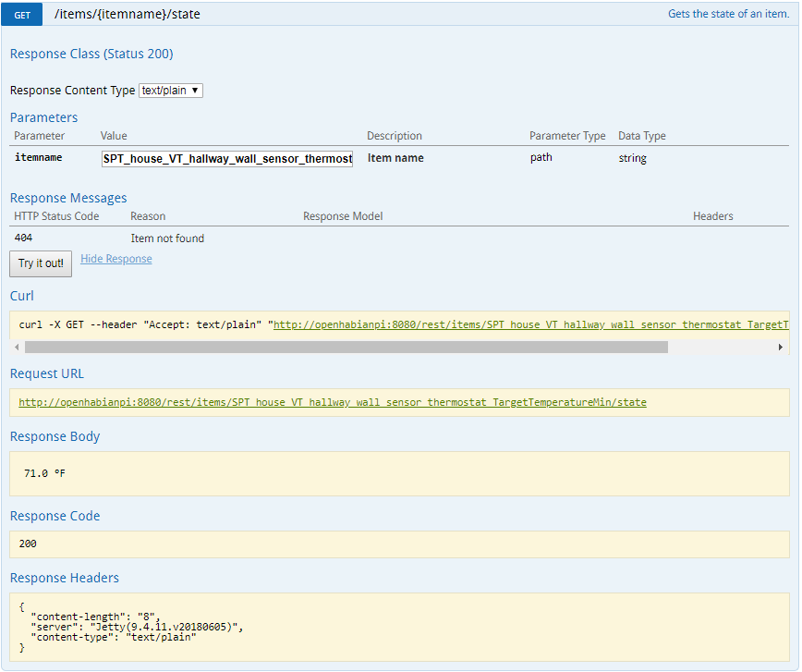Click the Response Class (Status 200) heading
802x672 pixels.
[x=91, y=54]
